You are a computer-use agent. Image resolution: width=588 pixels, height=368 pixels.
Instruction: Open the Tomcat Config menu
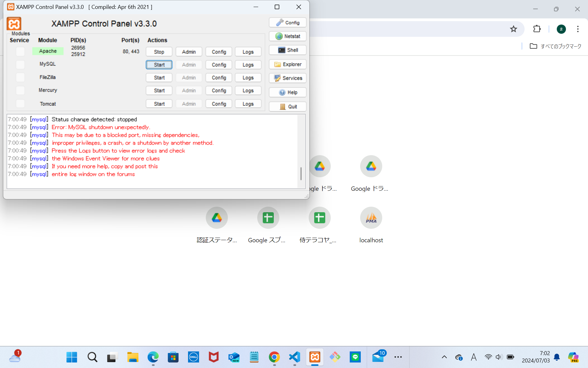coord(219,104)
